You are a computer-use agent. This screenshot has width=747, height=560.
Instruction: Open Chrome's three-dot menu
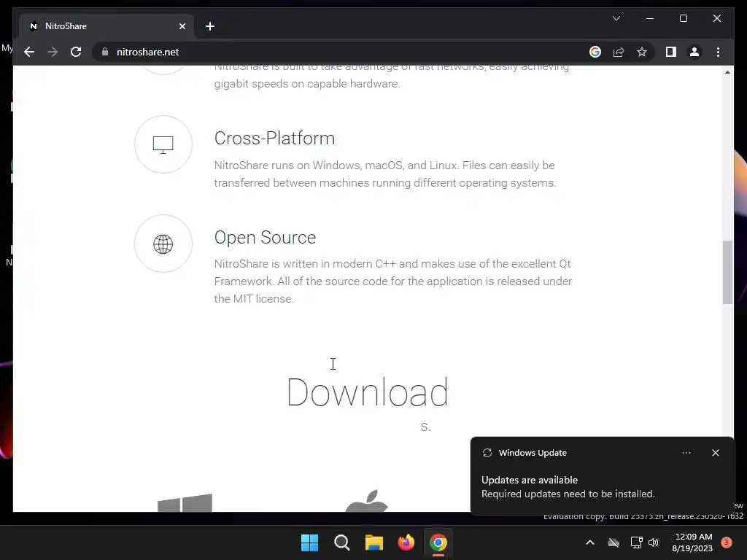pos(718,52)
